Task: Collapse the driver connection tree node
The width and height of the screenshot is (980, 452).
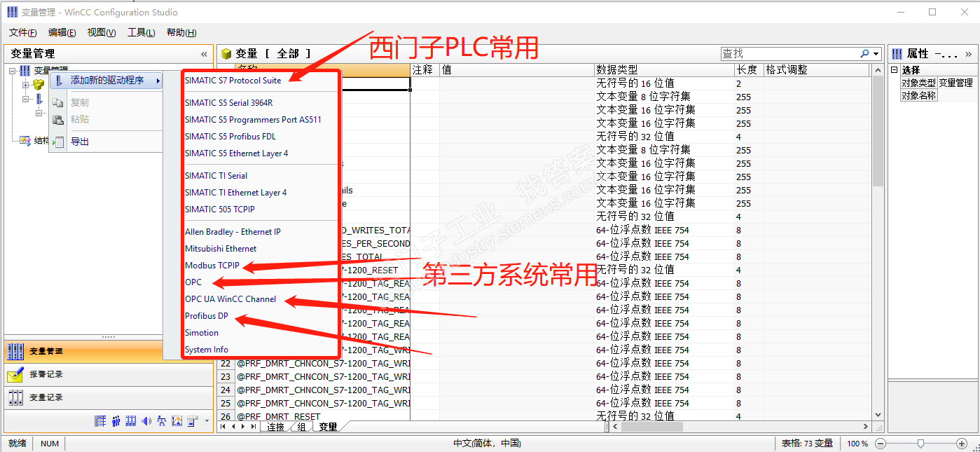Action: (x=26, y=99)
